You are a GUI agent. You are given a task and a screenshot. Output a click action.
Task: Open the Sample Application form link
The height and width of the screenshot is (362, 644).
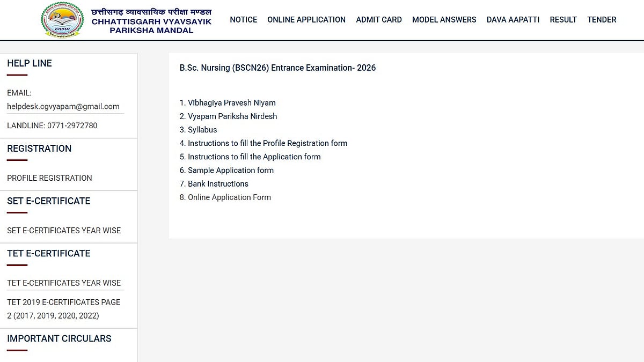point(230,170)
